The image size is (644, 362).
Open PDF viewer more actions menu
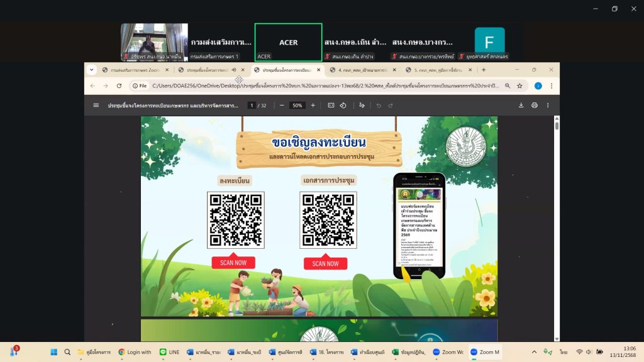[548, 105]
